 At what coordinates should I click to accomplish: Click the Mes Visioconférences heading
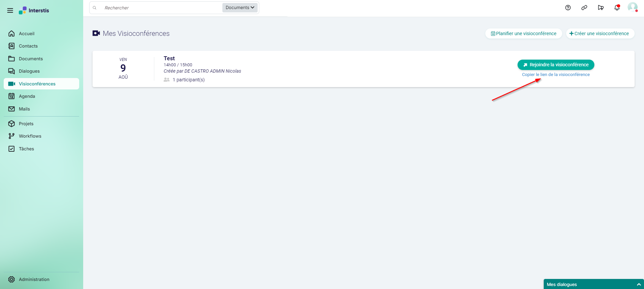136,33
